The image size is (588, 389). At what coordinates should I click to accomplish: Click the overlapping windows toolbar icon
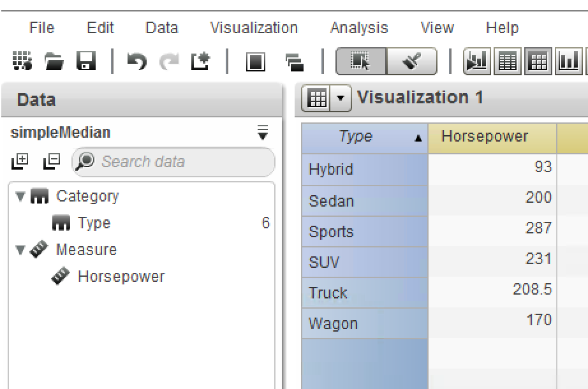pyautogui.click(x=295, y=62)
